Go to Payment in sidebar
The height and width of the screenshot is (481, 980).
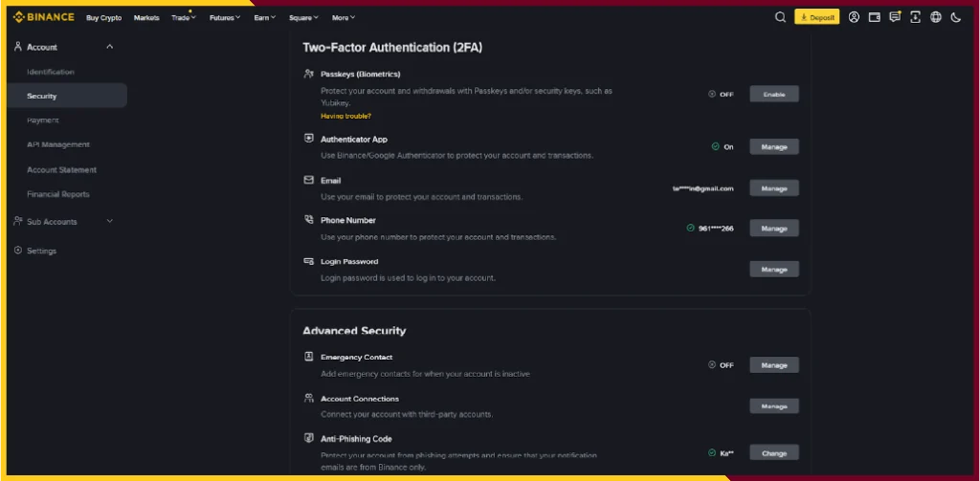point(42,120)
